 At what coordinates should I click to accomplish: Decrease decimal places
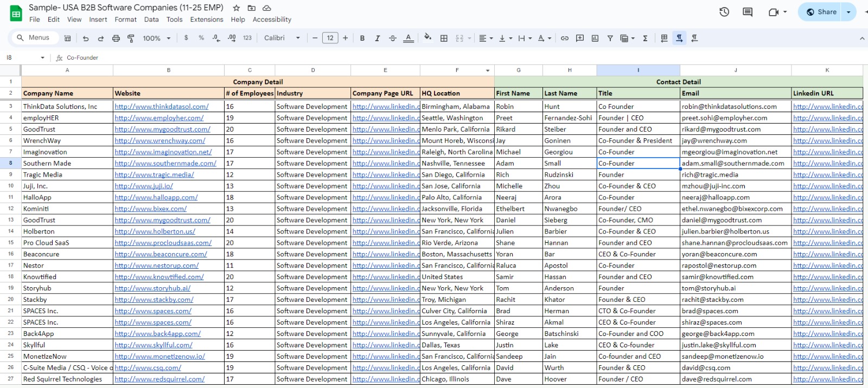[x=216, y=38]
